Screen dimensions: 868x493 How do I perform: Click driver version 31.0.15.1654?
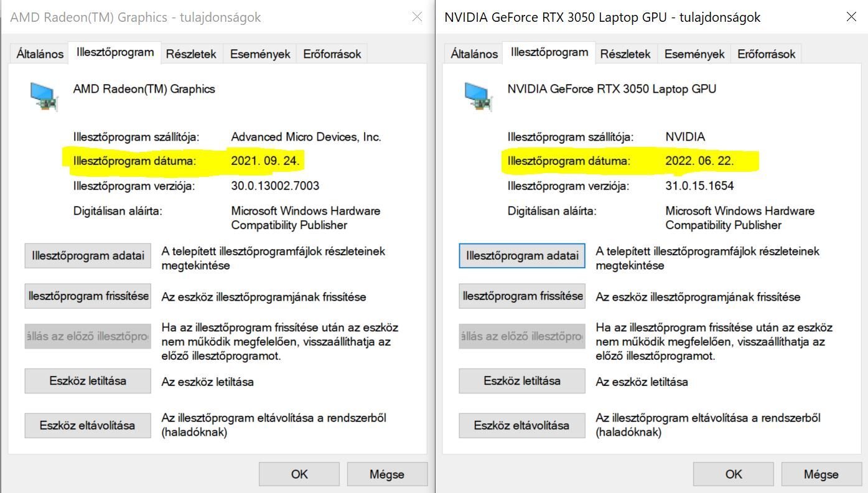pyautogui.click(x=699, y=185)
